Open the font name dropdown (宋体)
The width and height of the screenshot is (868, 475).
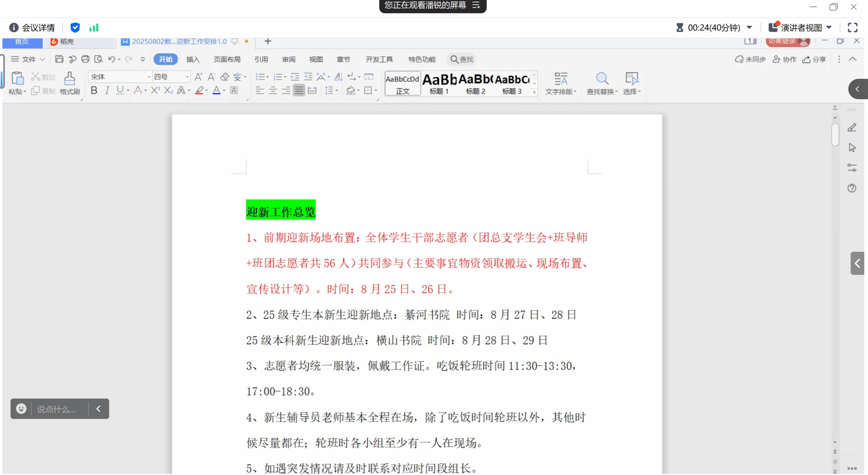coord(149,77)
